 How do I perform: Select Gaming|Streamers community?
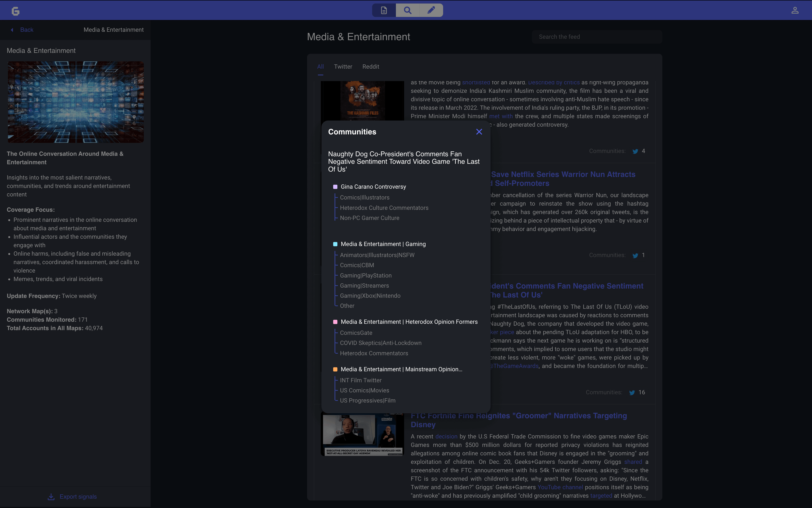364,285
